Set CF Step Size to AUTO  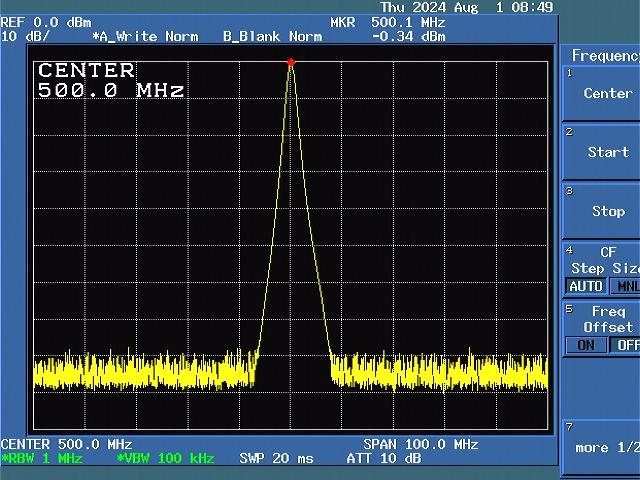pos(586,286)
